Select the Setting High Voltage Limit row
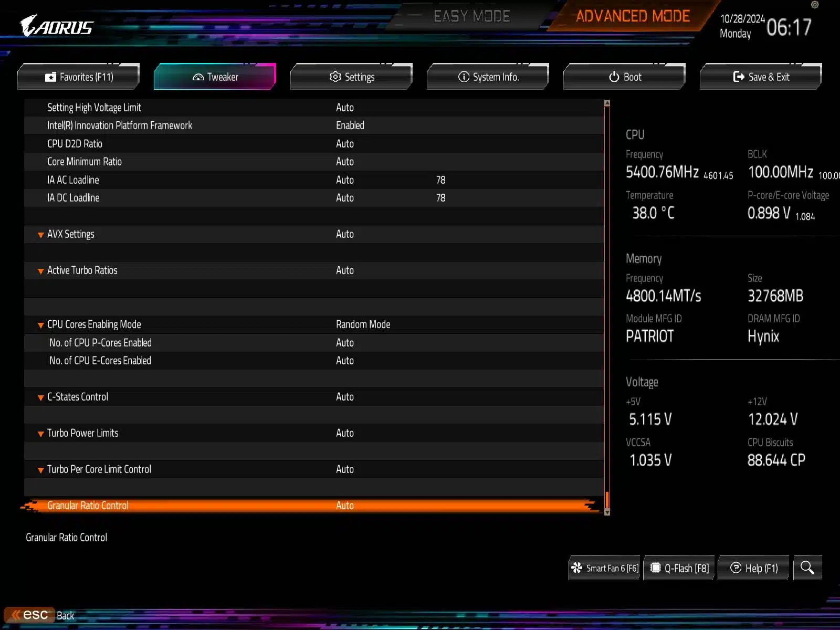Image resolution: width=840 pixels, height=630 pixels. click(314, 108)
